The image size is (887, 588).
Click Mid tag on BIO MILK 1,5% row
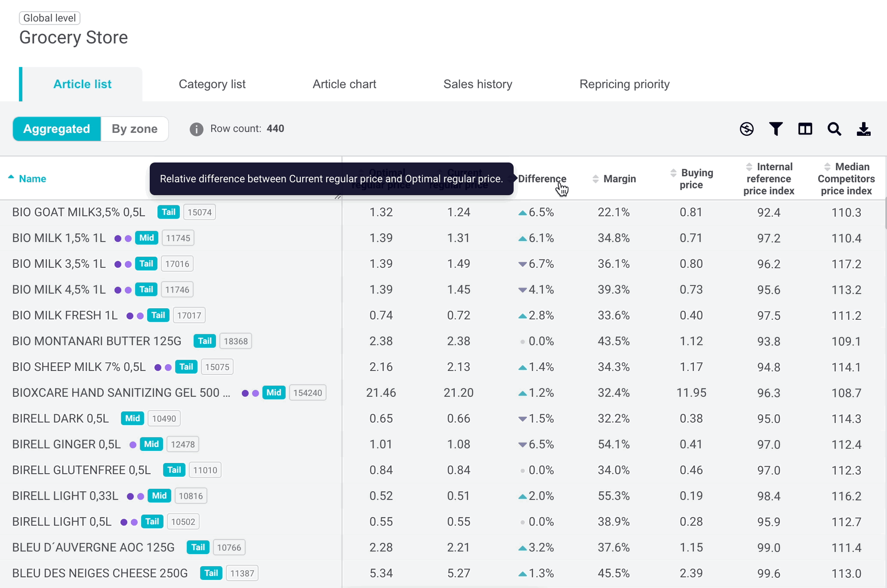click(x=146, y=238)
